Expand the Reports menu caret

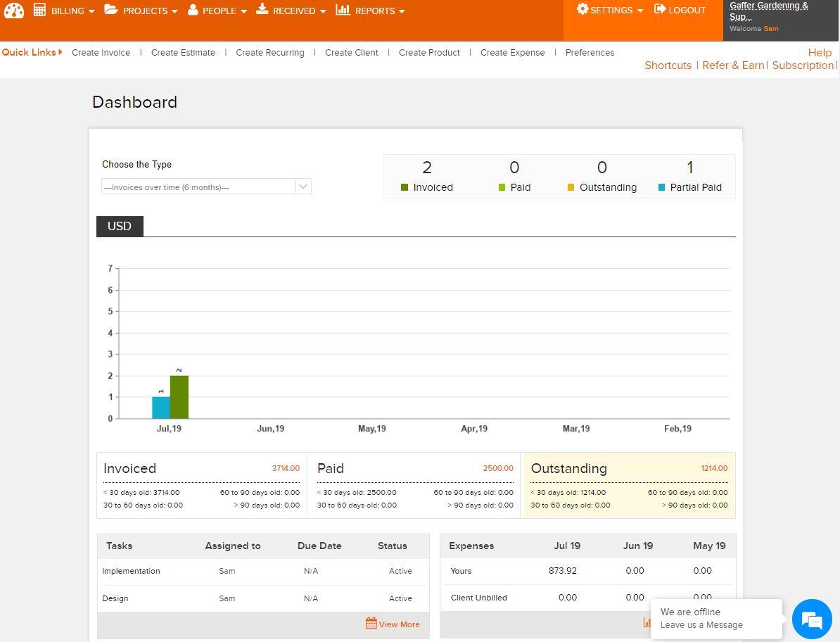pos(402,12)
